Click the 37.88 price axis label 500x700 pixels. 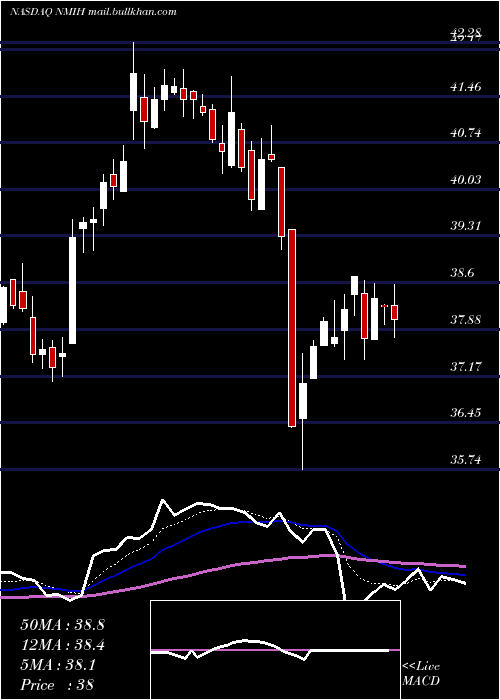[x=466, y=320]
